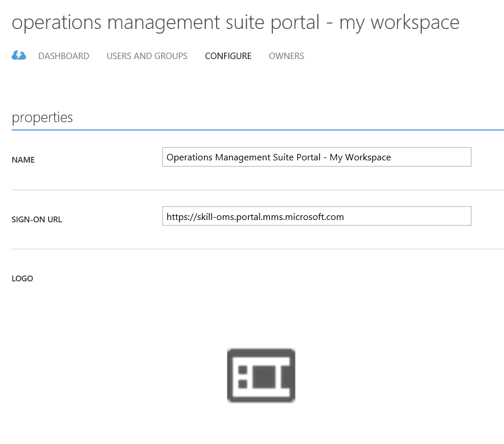The width and height of the screenshot is (504, 444).
Task: Click divider between Sign-On URL and Logo rows
Action: coord(258,249)
